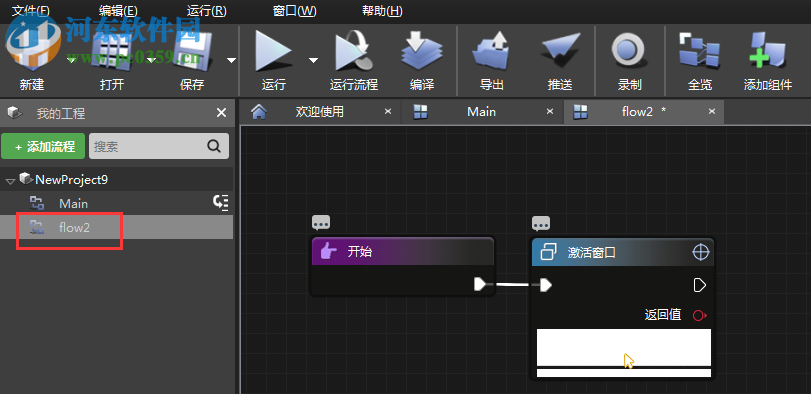The width and height of the screenshot is (811, 394).
Task: Open the 文件(F) menu
Action: point(31,11)
